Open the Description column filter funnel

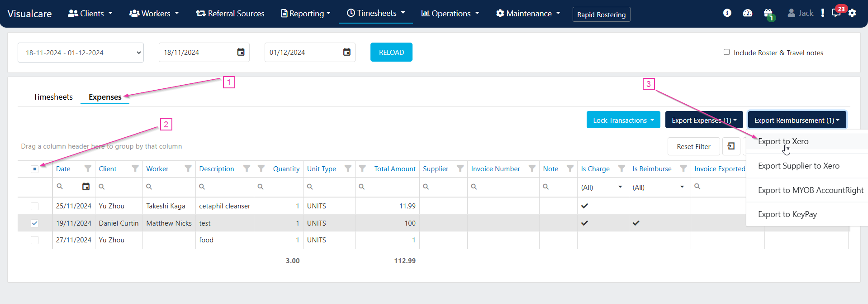(x=247, y=169)
